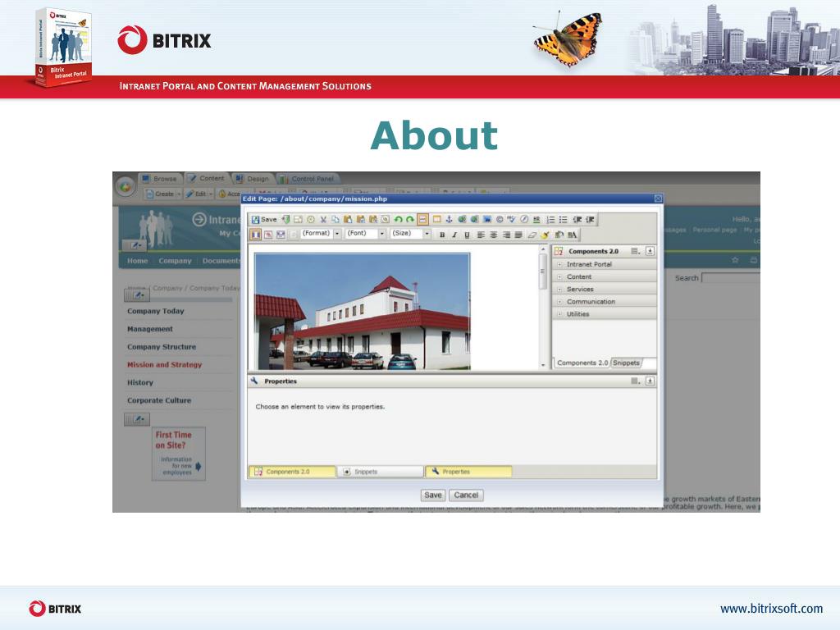Click the Save icon in editor toolbar
This screenshot has width=840, height=630.
click(256, 220)
